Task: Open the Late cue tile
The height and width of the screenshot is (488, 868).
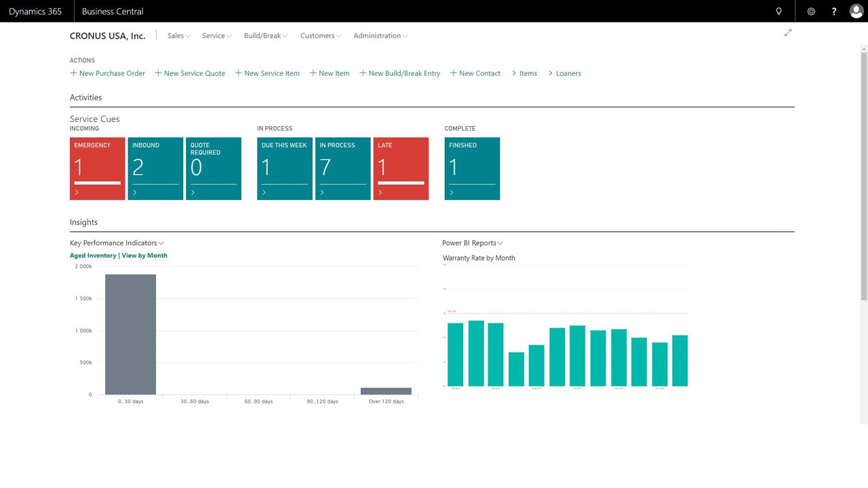Action: click(x=401, y=169)
